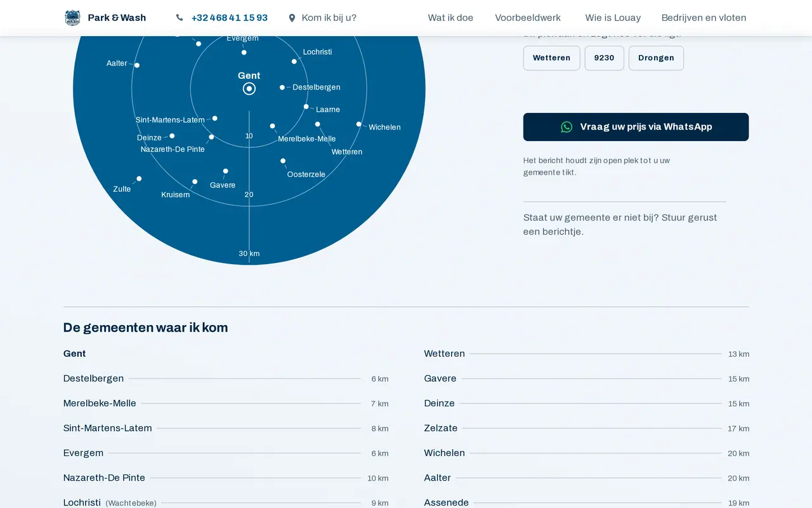Click Nazareth-De Pinte row in the list
This screenshot has height=508, width=812.
coord(226,478)
